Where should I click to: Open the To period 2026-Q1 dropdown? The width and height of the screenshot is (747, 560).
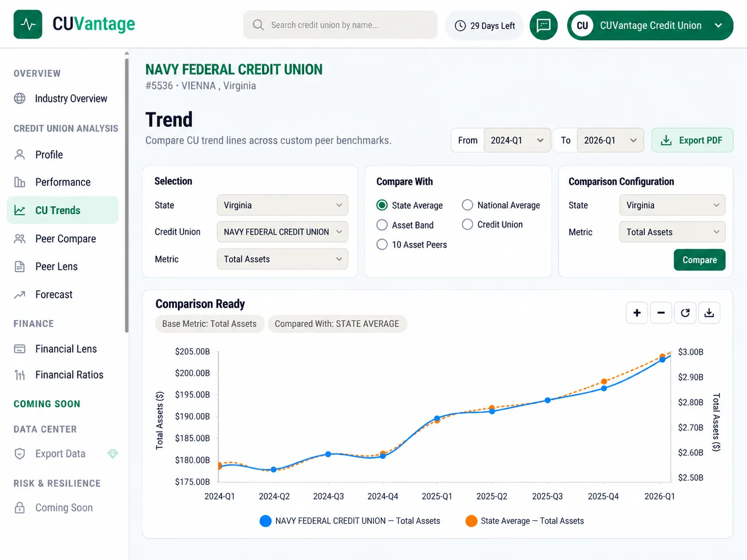pyautogui.click(x=610, y=140)
